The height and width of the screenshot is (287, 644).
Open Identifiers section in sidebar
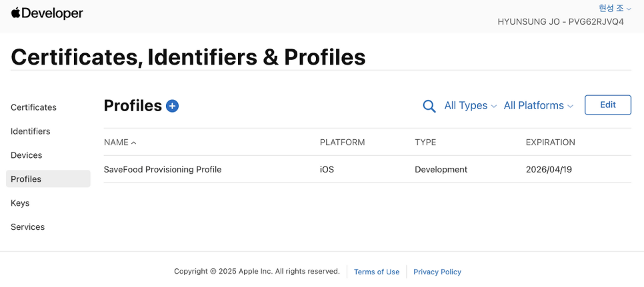31,131
